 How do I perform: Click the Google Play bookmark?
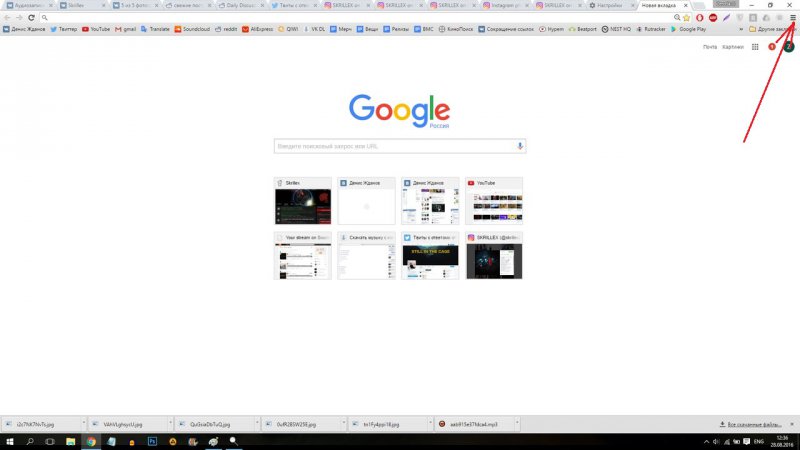[x=684, y=30]
